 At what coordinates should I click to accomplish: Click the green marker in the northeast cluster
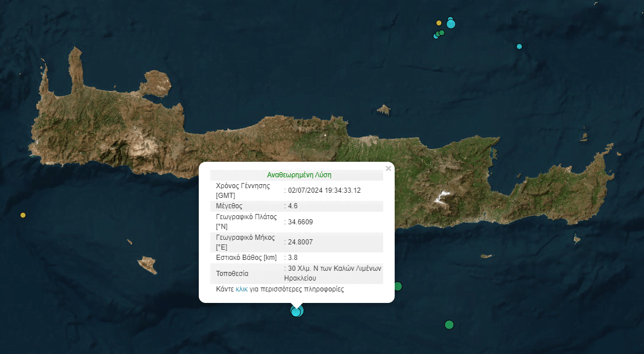[x=441, y=33]
